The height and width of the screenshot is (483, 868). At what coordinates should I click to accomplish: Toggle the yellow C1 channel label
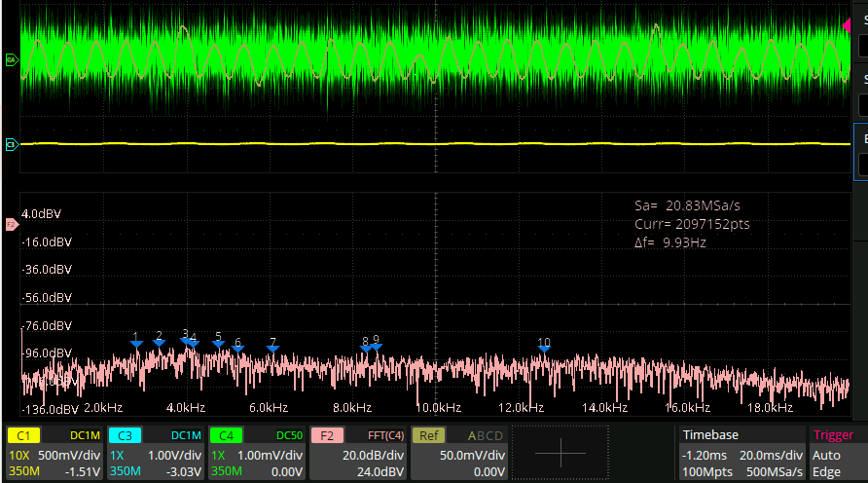pos(23,435)
